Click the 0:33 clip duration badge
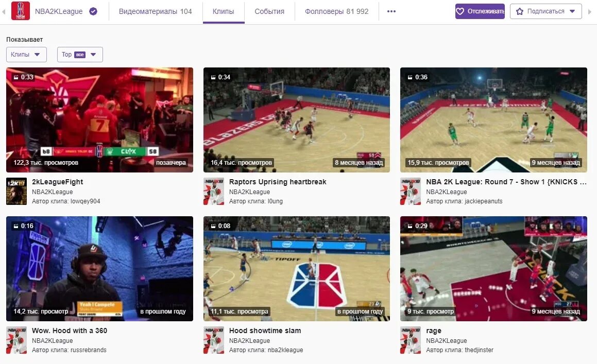Screen dimensions: 597x364 click(24, 77)
